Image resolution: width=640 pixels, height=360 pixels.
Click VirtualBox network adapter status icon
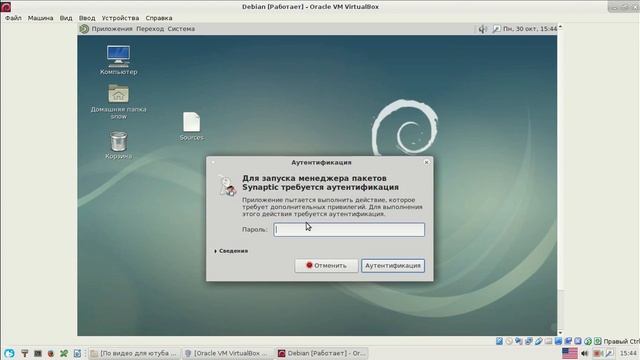pos(529,341)
